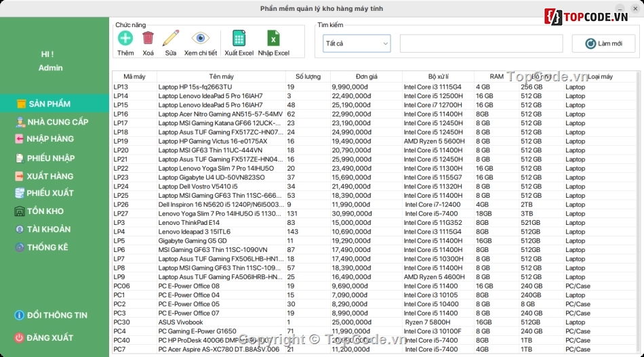Click Laptop Dell Vostro V5410 i5 cell
644x357 pixels.
pyautogui.click(x=221, y=186)
